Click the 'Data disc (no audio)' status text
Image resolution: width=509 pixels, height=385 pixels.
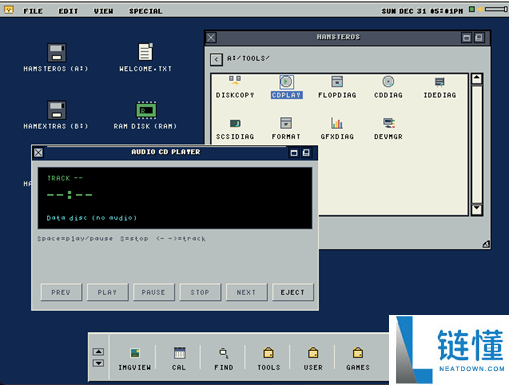(92, 218)
